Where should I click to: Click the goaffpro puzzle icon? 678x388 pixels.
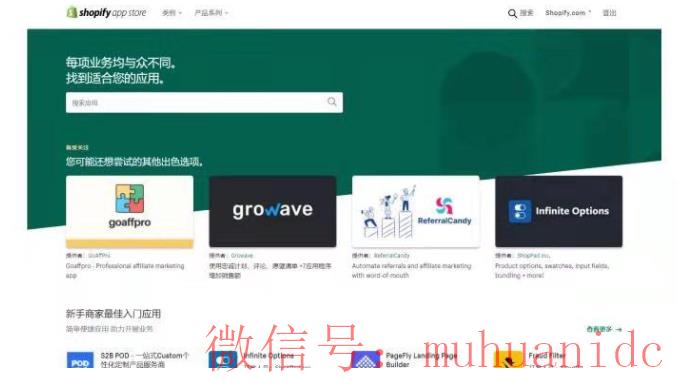tap(130, 199)
